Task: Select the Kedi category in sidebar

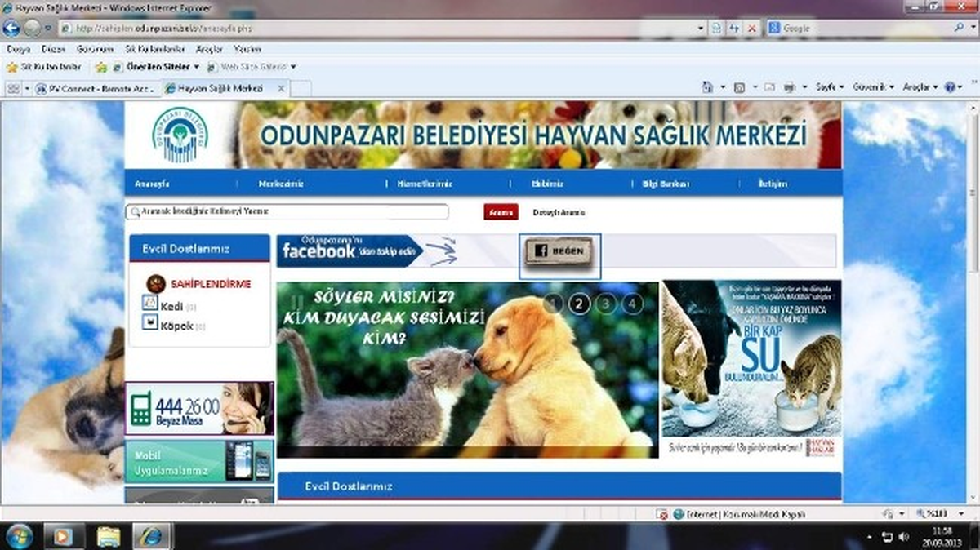Action: click(x=170, y=306)
